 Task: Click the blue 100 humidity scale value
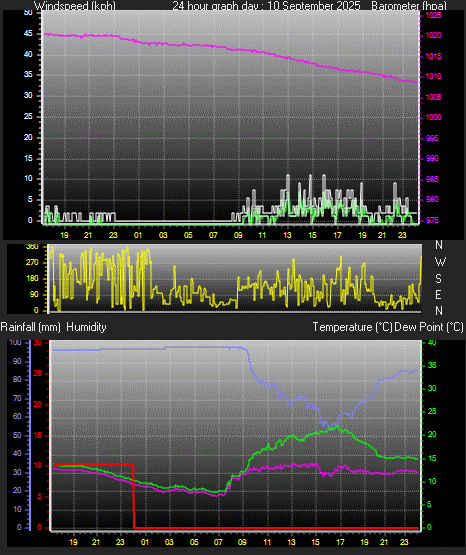pyautogui.click(x=15, y=342)
